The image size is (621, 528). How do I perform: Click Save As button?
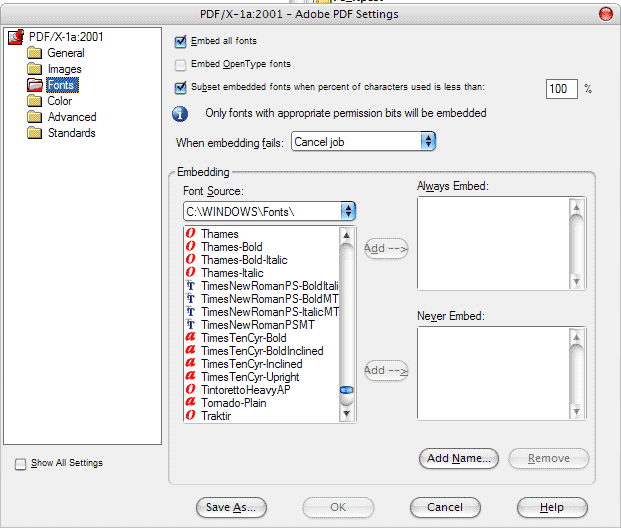(x=231, y=507)
